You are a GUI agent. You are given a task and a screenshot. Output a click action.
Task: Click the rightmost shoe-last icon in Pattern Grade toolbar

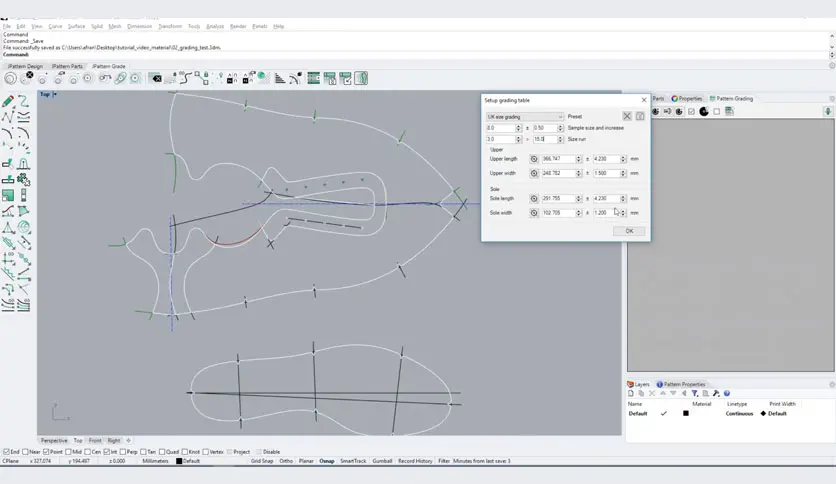(x=361, y=78)
